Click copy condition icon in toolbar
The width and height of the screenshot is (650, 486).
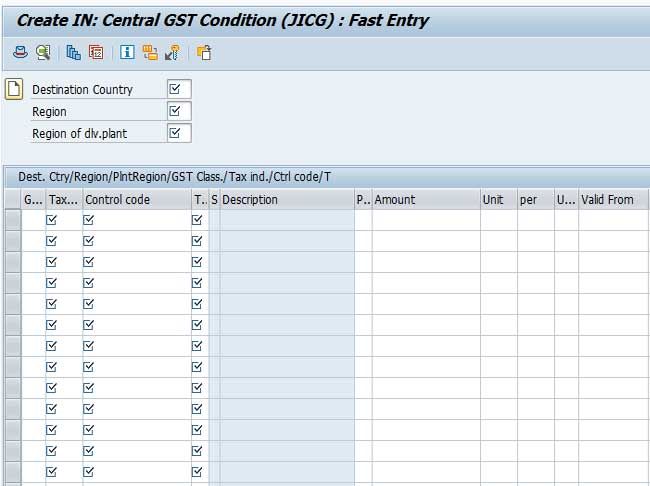click(204, 53)
